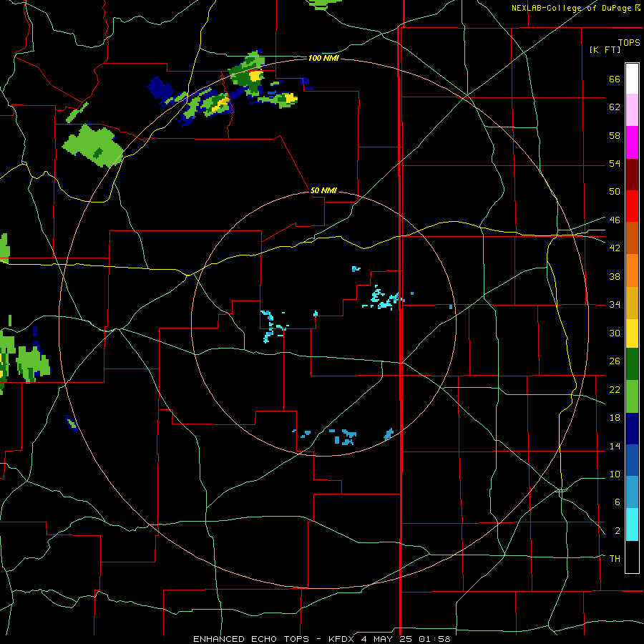Screen dimensions: 644x644
Task: Click the '22' legend value
Action: pos(615,389)
